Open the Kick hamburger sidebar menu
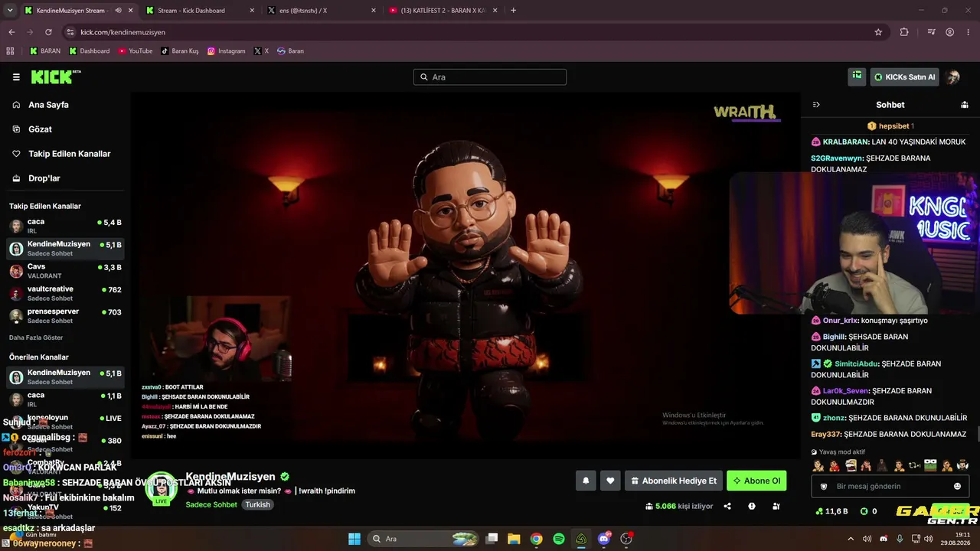 pos(16,77)
